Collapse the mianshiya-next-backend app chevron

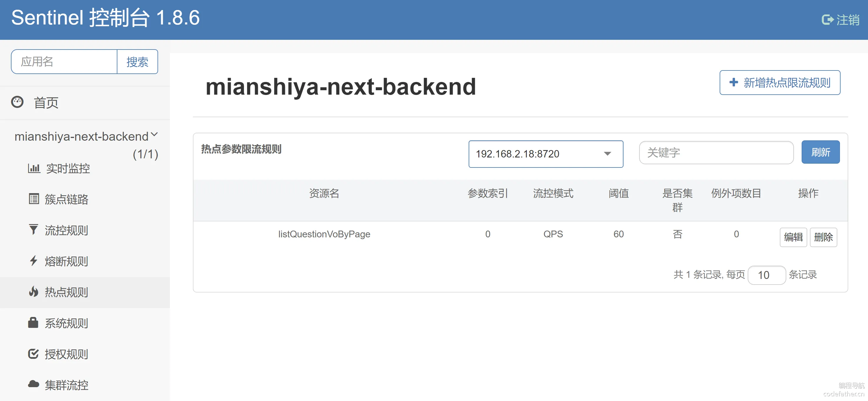[x=154, y=135]
